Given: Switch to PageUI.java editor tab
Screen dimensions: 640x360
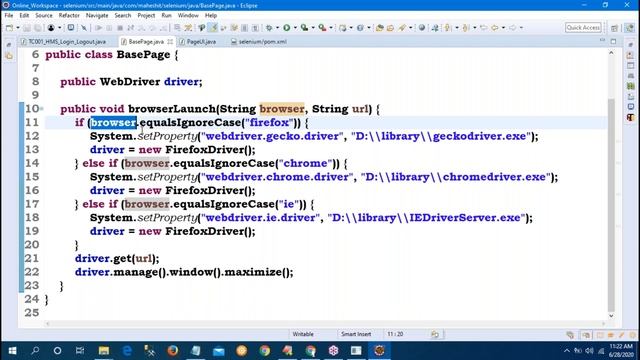Looking at the screenshot, I should [x=198, y=42].
